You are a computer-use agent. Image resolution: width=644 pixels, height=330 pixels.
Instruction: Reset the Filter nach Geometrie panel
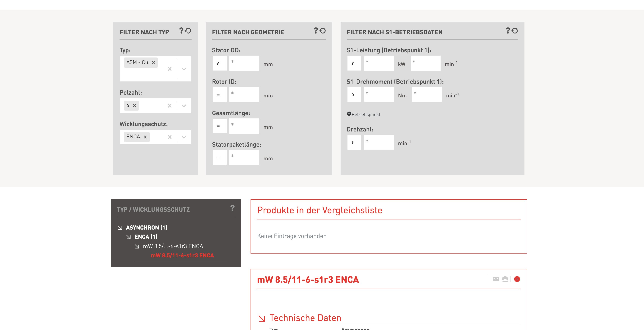click(x=323, y=31)
